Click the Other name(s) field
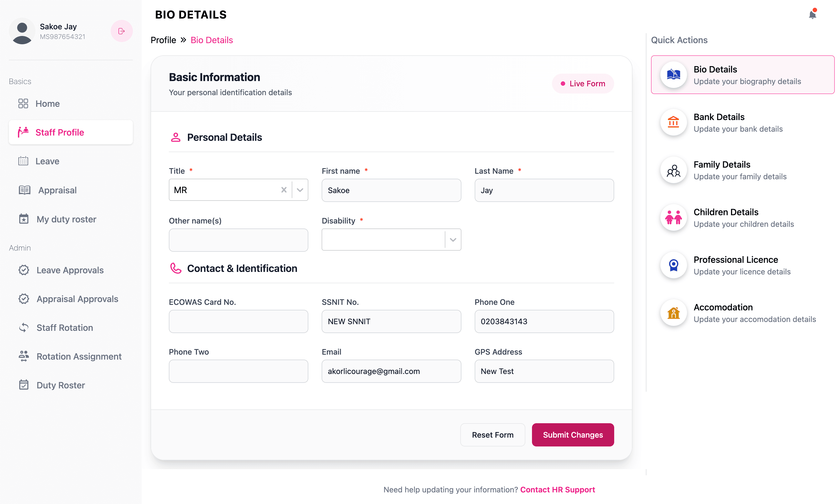Image resolution: width=837 pixels, height=504 pixels. pos(239,240)
